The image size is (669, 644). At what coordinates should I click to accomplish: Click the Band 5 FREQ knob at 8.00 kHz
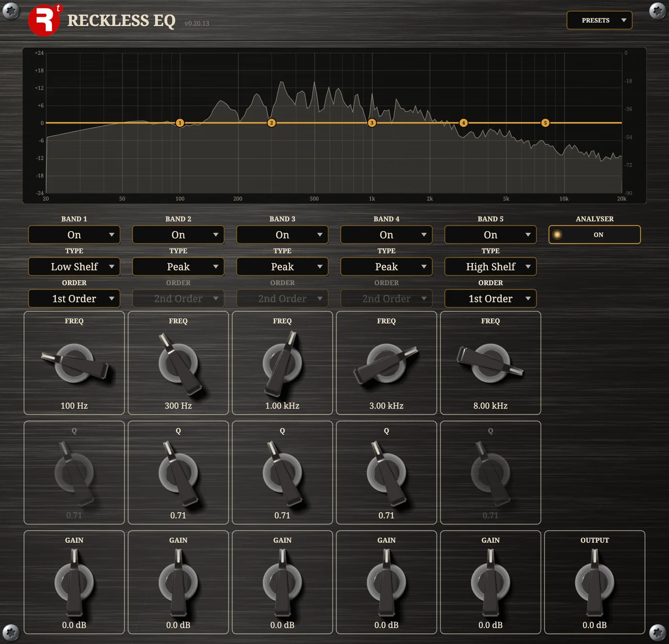coord(491,364)
